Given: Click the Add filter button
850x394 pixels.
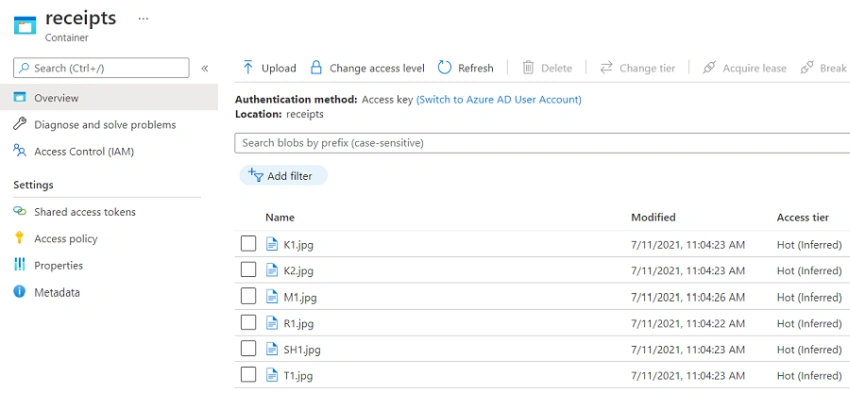Looking at the screenshot, I should [284, 176].
